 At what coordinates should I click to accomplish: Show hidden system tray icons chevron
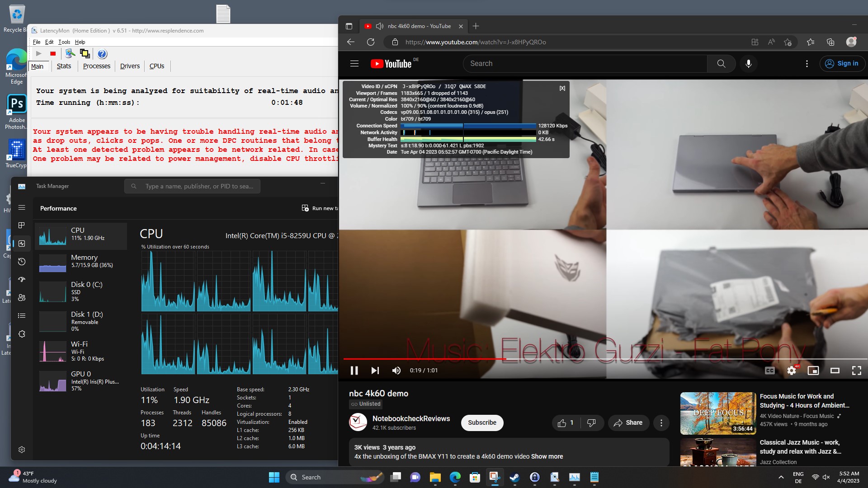point(781,477)
